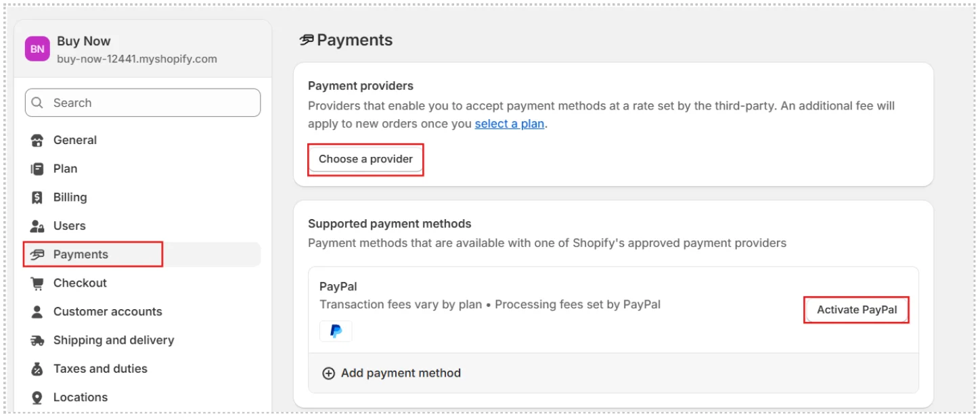Select the Customer accounts person icon
Screen dimensions: 980x420
(38, 311)
